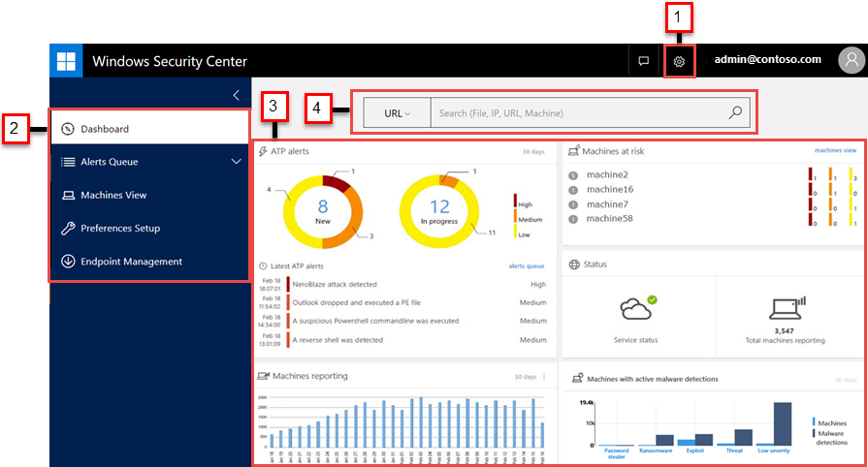This screenshot has height=467, width=868.
Task: Follow the machines view link
Action: coord(834,150)
